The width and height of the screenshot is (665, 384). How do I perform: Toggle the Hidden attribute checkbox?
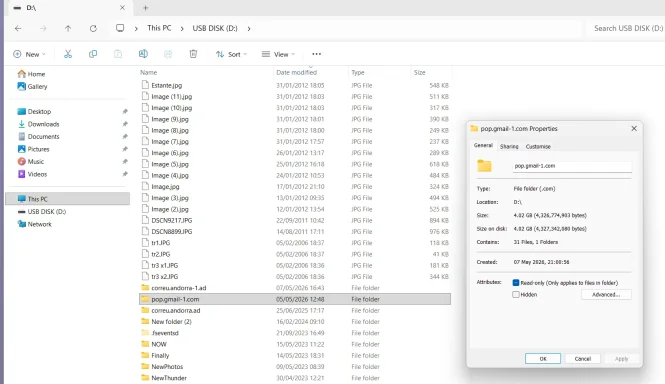pyautogui.click(x=516, y=294)
